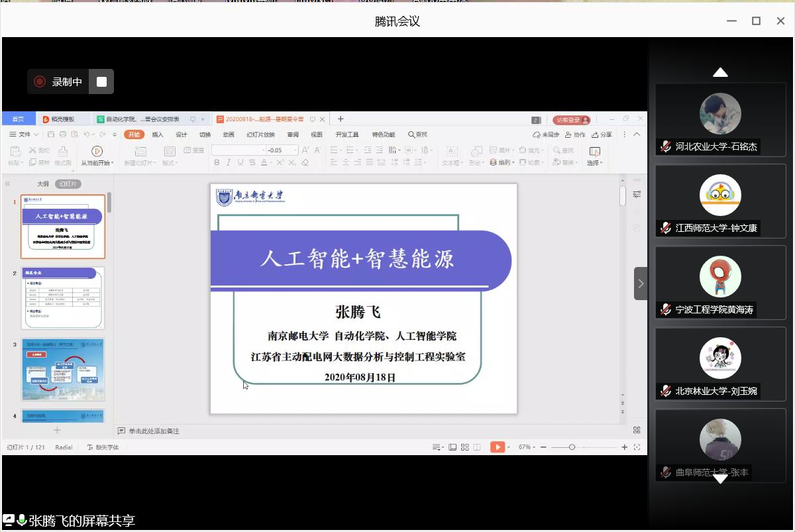The image size is (795, 532).
Task: Click the 从当前开始 play icon
Action: coord(97,152)
